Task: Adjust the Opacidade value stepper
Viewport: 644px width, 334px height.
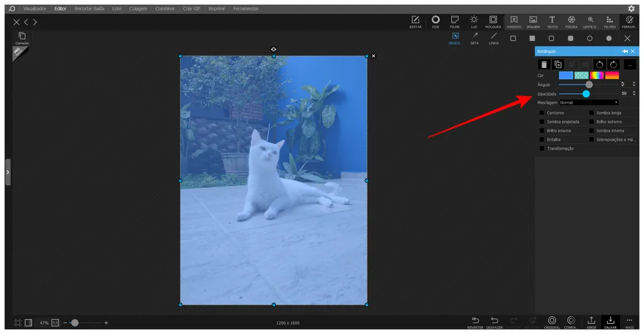Action: 634,94
